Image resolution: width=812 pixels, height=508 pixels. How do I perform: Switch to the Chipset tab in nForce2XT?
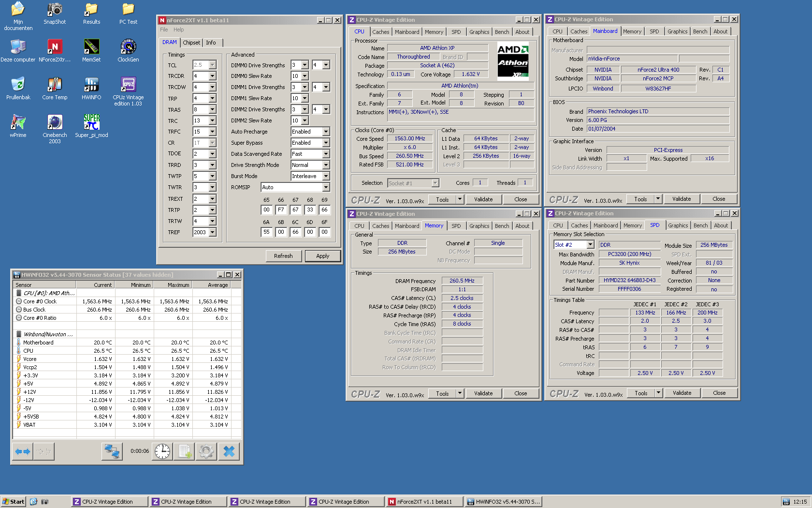click(191, 43)
